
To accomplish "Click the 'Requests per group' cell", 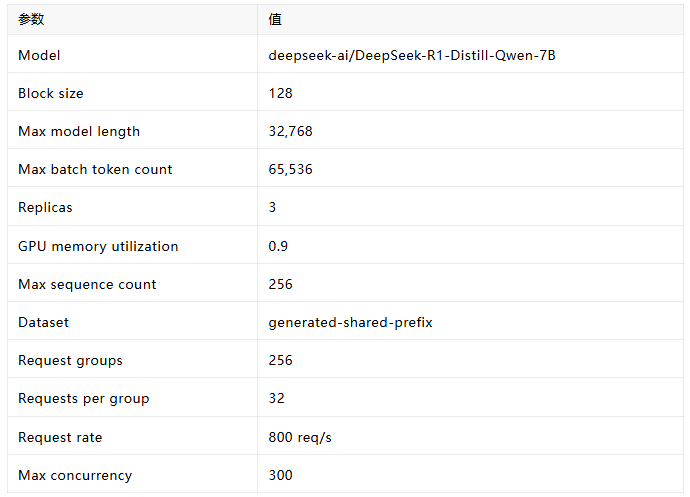I will pyautogui.click(x=132, y=397).
